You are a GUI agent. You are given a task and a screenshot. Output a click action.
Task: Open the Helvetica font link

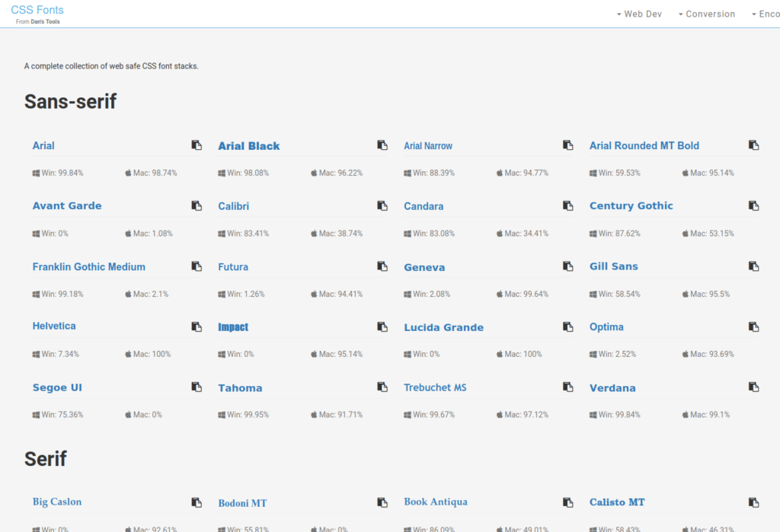pyautogui.click(x=54, y=327)
